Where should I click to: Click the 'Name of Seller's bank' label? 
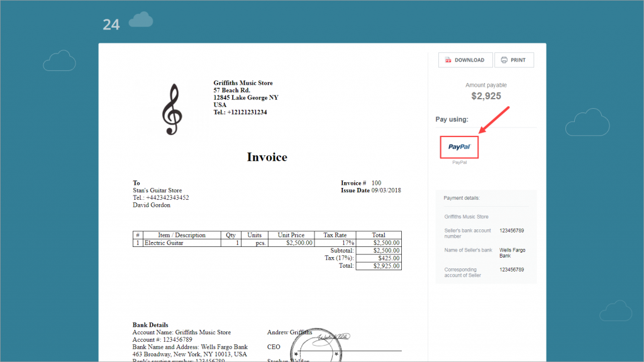click(x=468, y=250)
